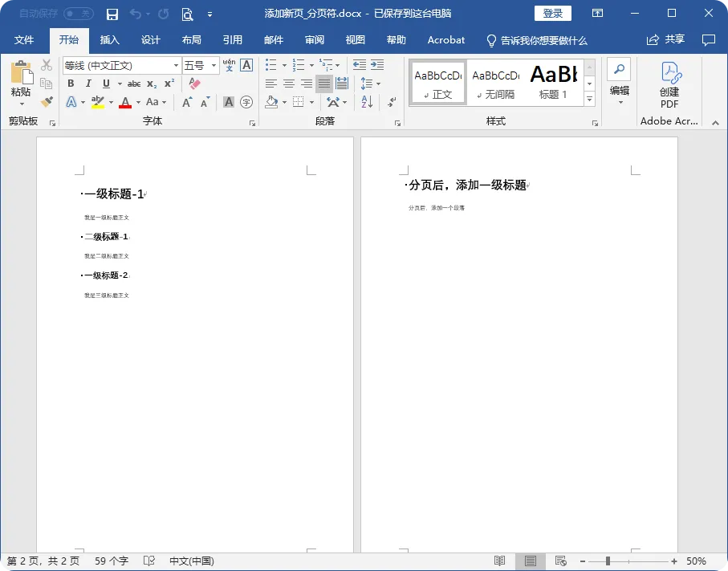The width and height of the screenshot is (728, 571).
Task: Click the Ribbon Display Options icon
Action: [x=597, y=13]
